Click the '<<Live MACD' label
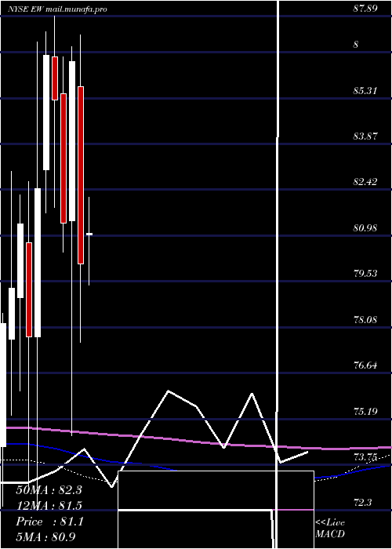The width and height of the screenshot is (392, 549). point(330,529)
